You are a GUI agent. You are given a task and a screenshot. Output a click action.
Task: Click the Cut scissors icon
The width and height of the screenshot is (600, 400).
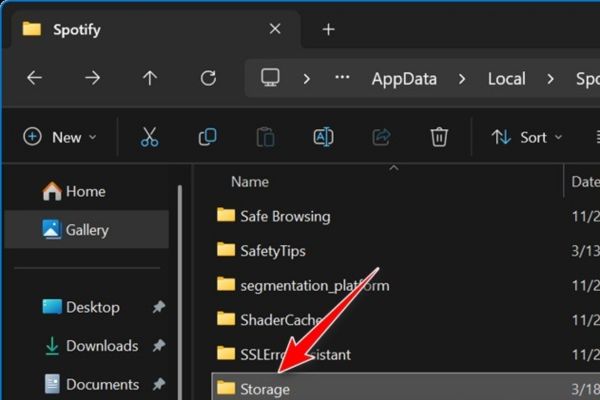[x=149, y=137]
